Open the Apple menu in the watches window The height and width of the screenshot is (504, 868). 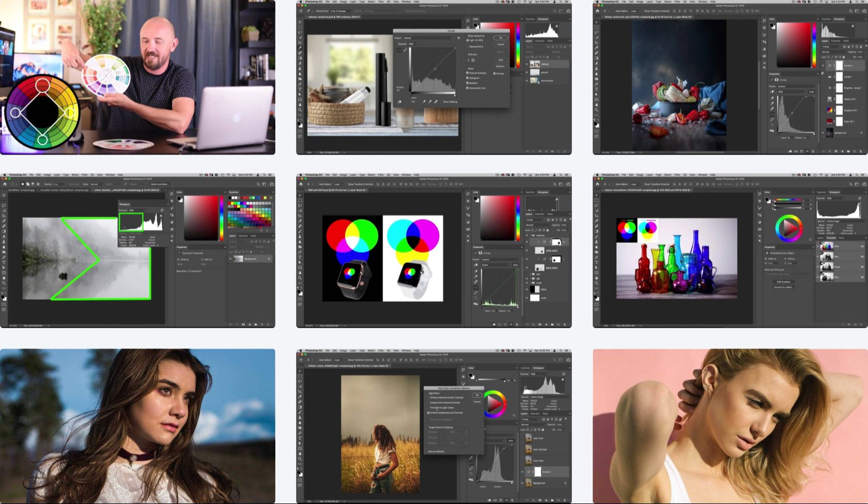point(301,175)
